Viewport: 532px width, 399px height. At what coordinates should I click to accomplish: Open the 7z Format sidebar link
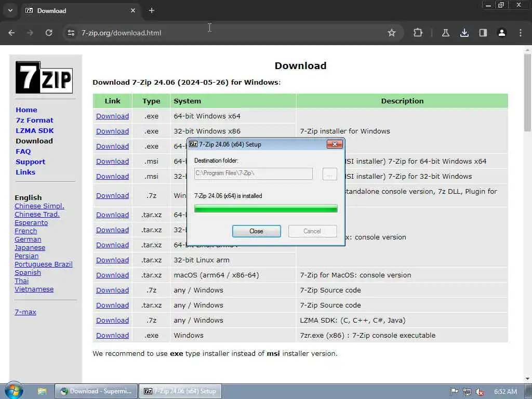tap(35, 120)
